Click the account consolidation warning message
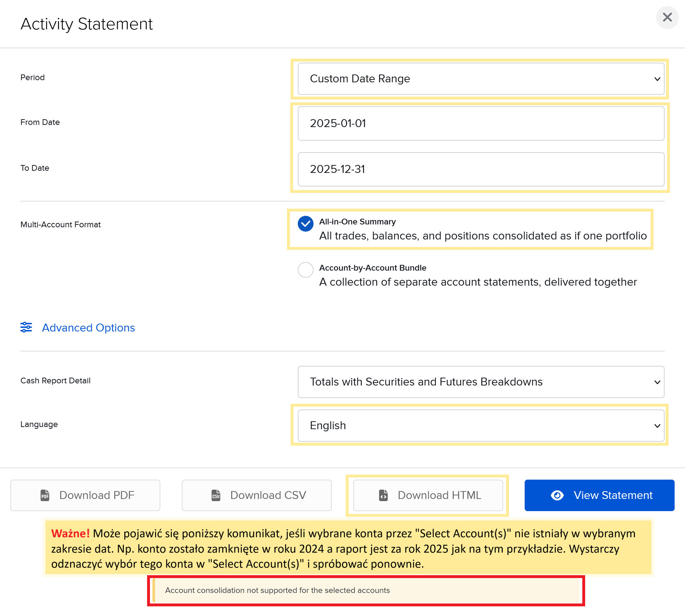This screenshot has width=685, height=616. 277,590
